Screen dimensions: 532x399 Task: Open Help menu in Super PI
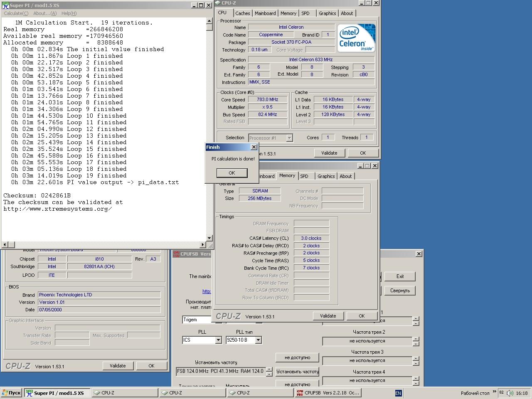click(x=69, y=13)
